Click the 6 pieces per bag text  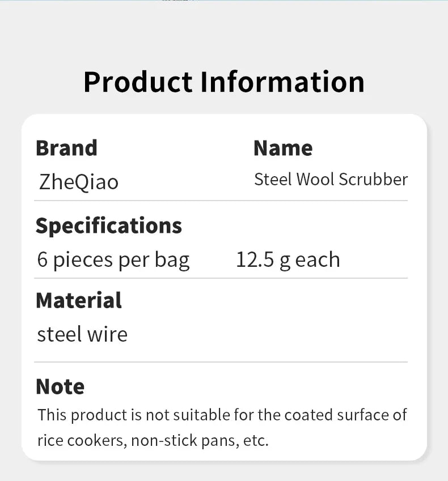[113, 260]
